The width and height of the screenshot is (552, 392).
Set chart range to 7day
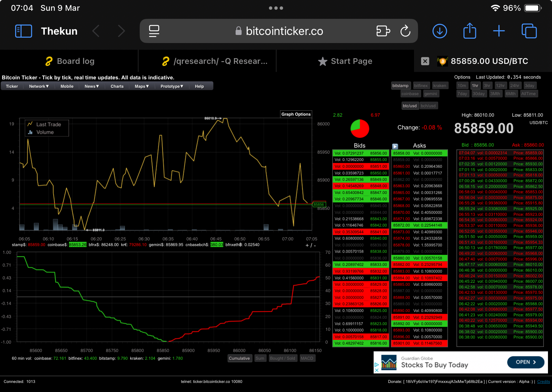click(462, 94)
